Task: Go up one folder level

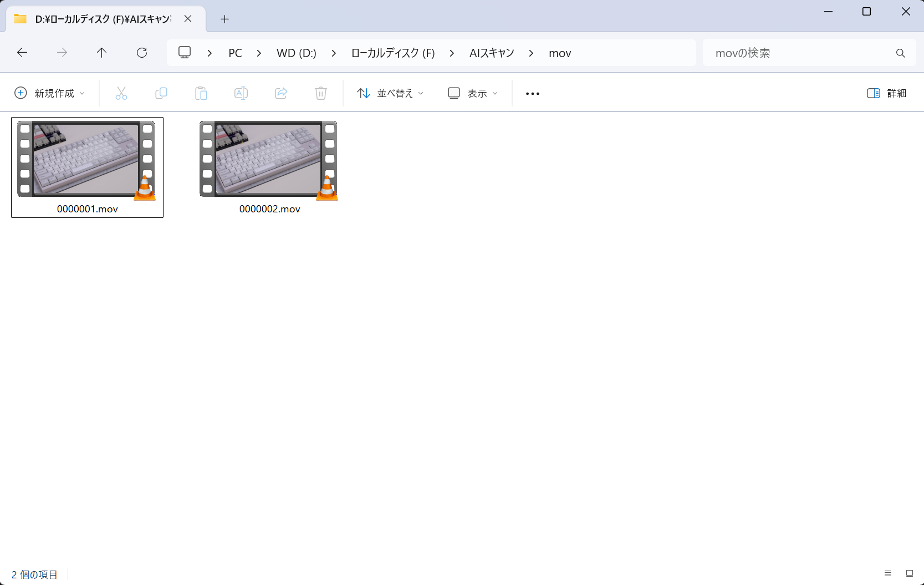Action: (101, 53)
